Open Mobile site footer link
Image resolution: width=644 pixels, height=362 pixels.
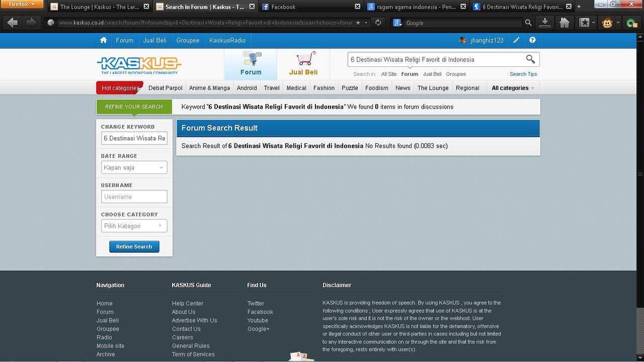(110, 346)
